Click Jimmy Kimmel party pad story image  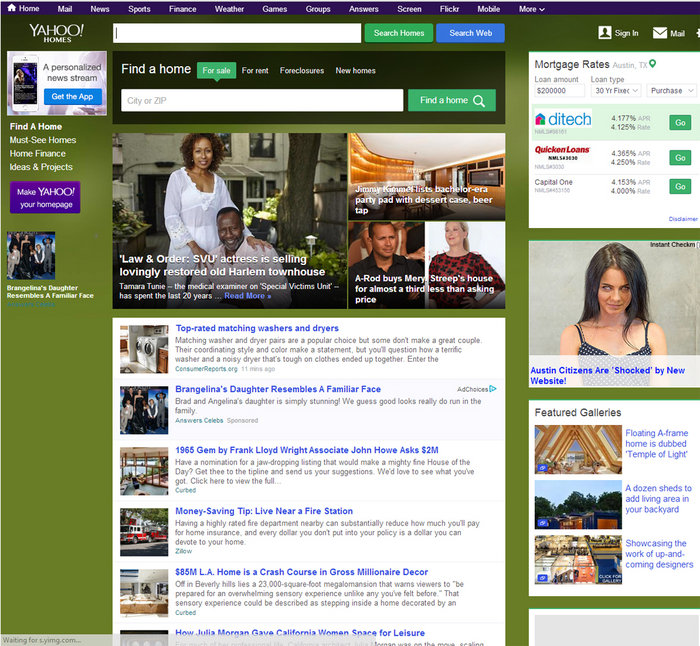coord(427,176)
